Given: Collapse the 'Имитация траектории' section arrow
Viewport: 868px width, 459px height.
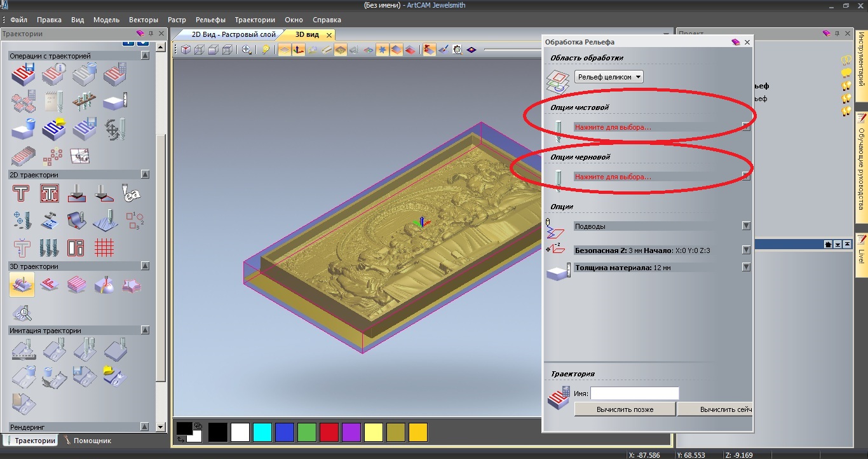Looking at the screenshot, I should 146,331.
